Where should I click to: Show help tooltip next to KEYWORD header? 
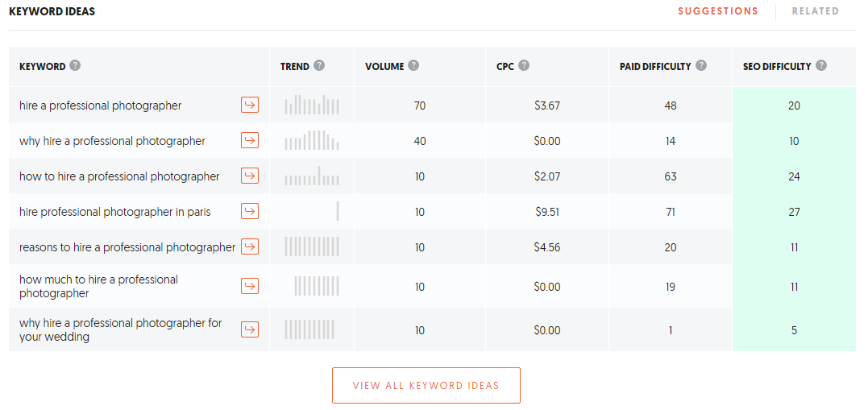tap(75, 66)
